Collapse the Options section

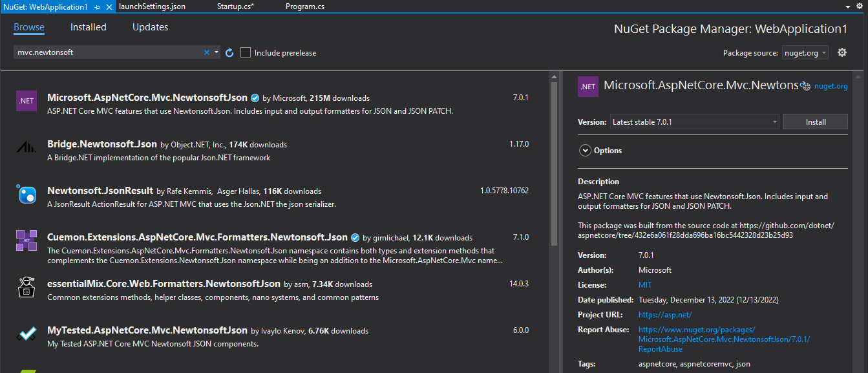587,151
